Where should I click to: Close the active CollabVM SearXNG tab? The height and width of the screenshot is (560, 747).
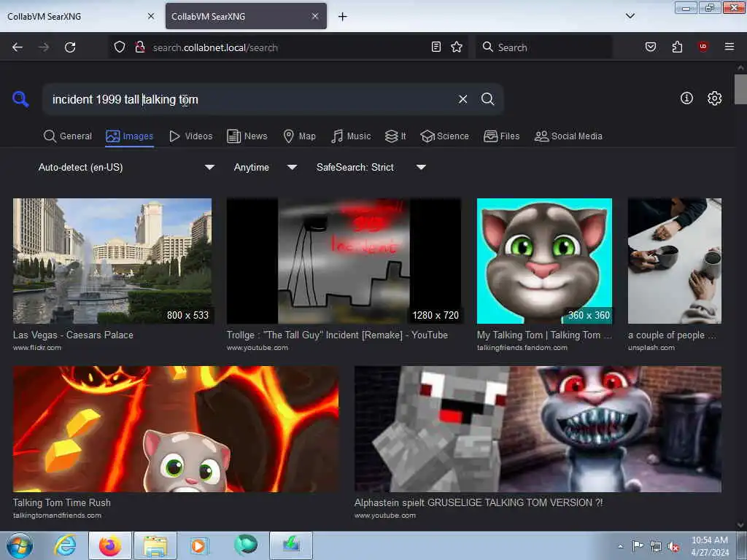click(x=315, y=16)
